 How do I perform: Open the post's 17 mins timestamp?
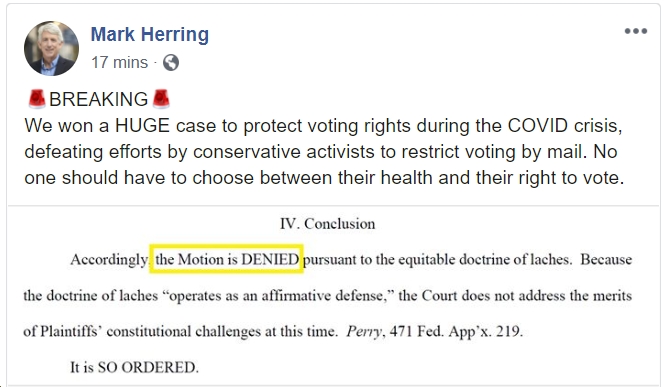(x=119, y=63)
